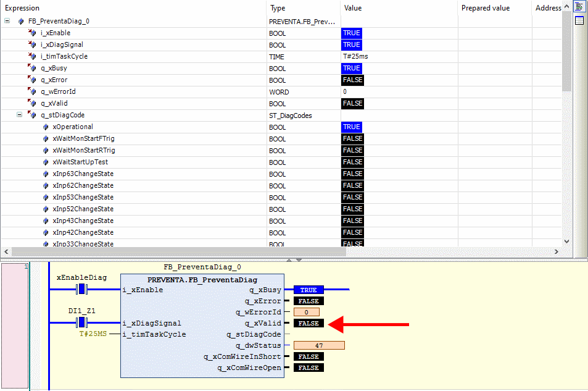Toggle the TRUE value of xOperational row

pyautogui.click(x=351, y=127)
